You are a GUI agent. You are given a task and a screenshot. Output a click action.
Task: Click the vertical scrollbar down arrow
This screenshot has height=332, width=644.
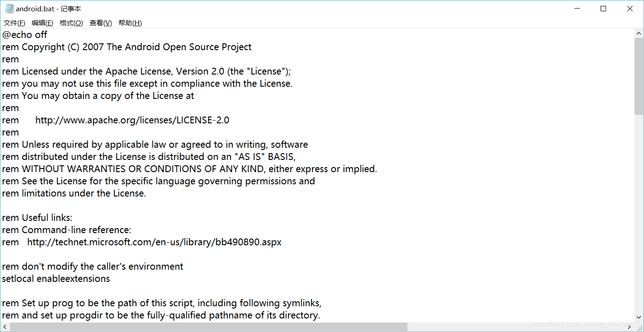point(639,317)
